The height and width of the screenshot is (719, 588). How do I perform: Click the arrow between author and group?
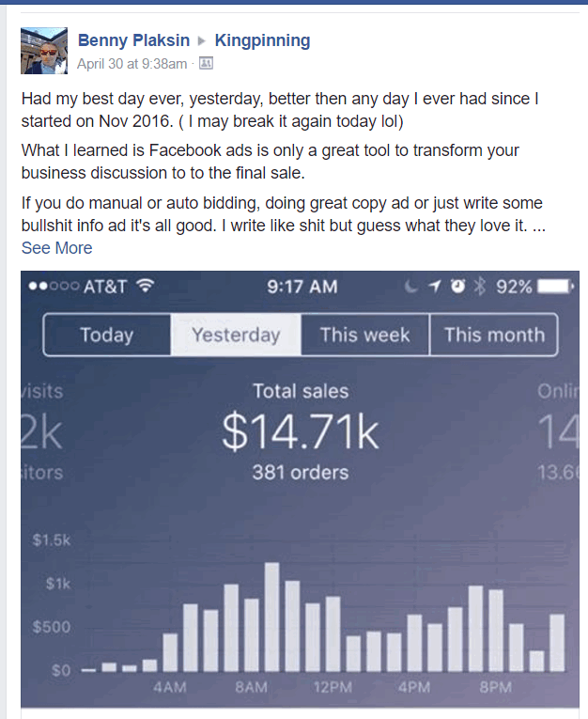click(202, 41)
